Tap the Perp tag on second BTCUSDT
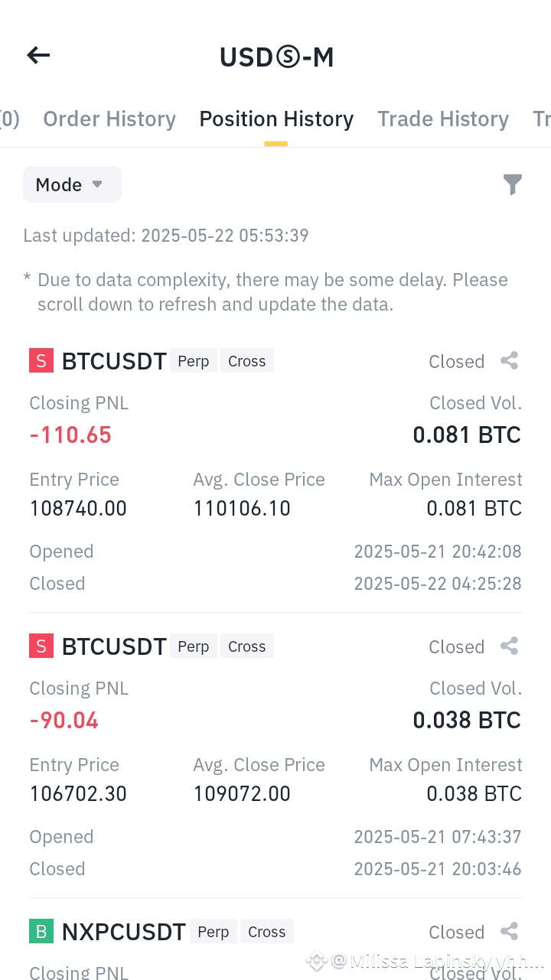The width and height of the screenshot is (551, 980). click(x=194, y=646)
